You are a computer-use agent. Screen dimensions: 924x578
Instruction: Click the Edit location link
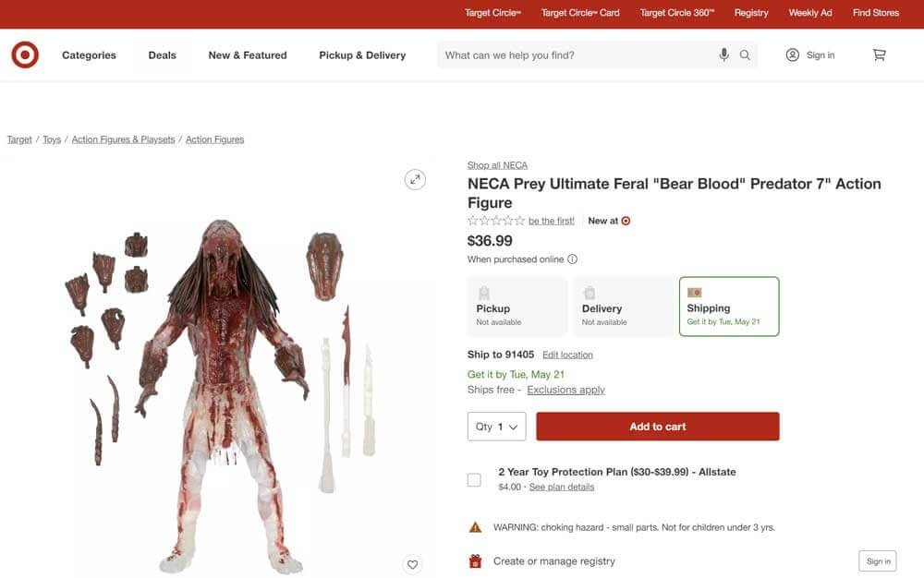tap(567, 355)
